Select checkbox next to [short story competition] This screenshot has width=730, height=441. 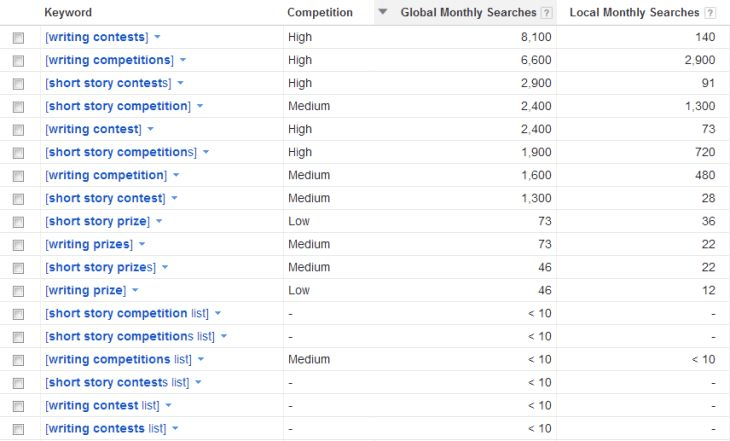point(18,107)
